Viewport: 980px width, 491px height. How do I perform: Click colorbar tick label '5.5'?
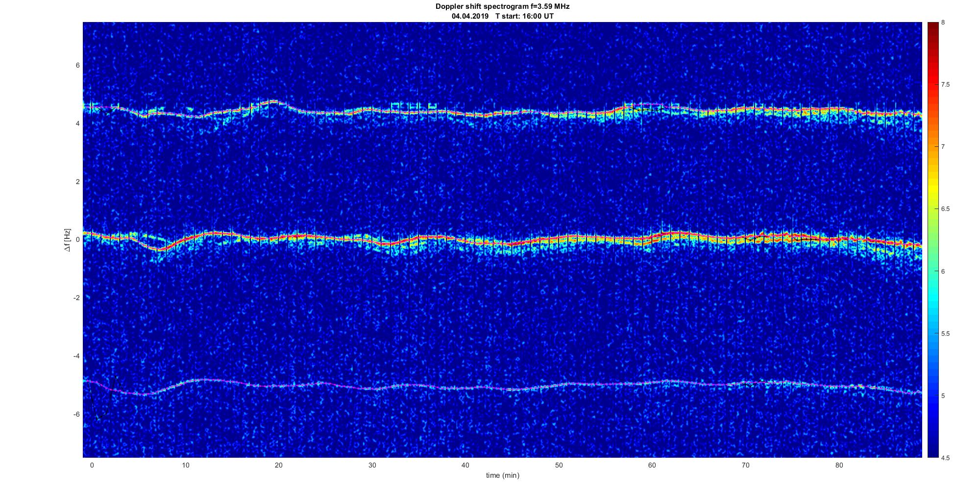[x=945, y=334]
